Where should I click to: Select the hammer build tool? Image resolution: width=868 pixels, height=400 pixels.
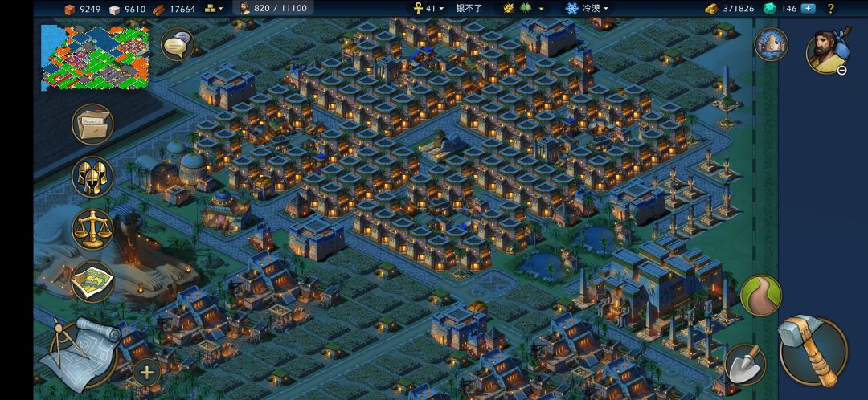point(812,351)
